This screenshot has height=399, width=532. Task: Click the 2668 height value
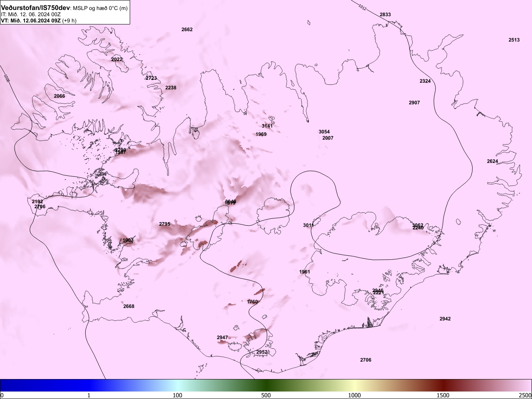129,306
